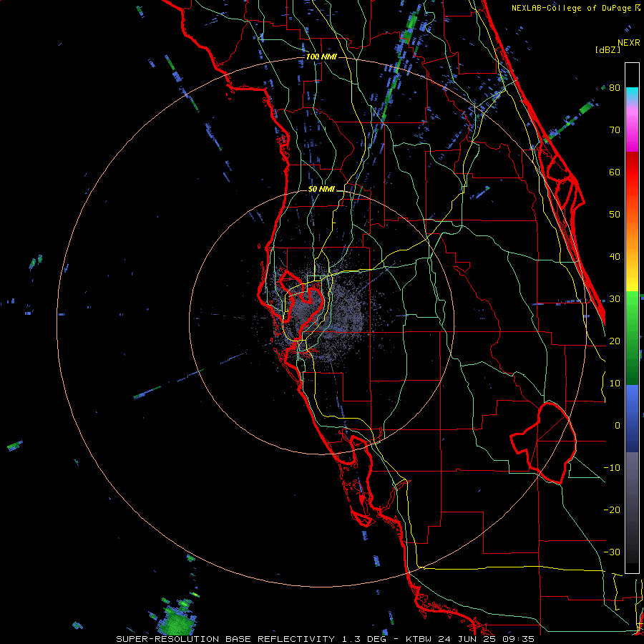The width and height of the screenshot is (644, 644).
Task: Click the 10 value on color scale
Action: (x=615, y=384)
